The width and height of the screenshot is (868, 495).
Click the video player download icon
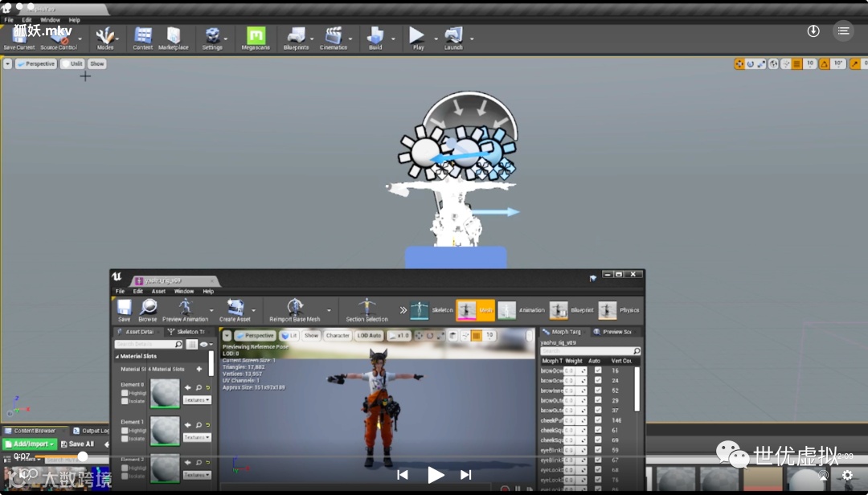click(813, 31)
